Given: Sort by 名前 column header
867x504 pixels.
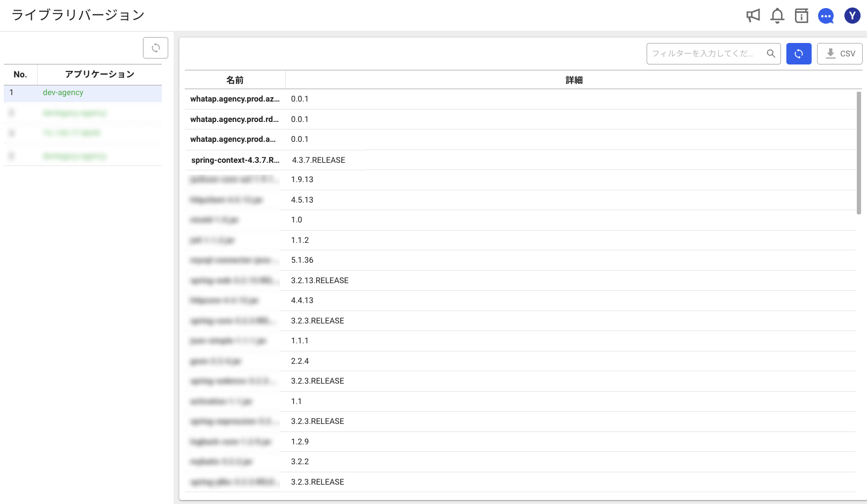Looking at the screenshot, I should (235, 80).
